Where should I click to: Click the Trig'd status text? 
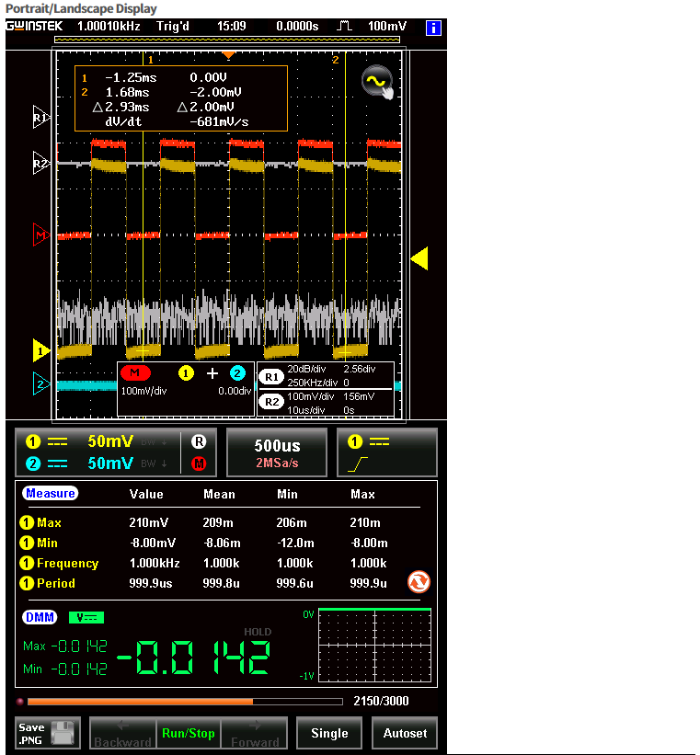click(173, 26)
